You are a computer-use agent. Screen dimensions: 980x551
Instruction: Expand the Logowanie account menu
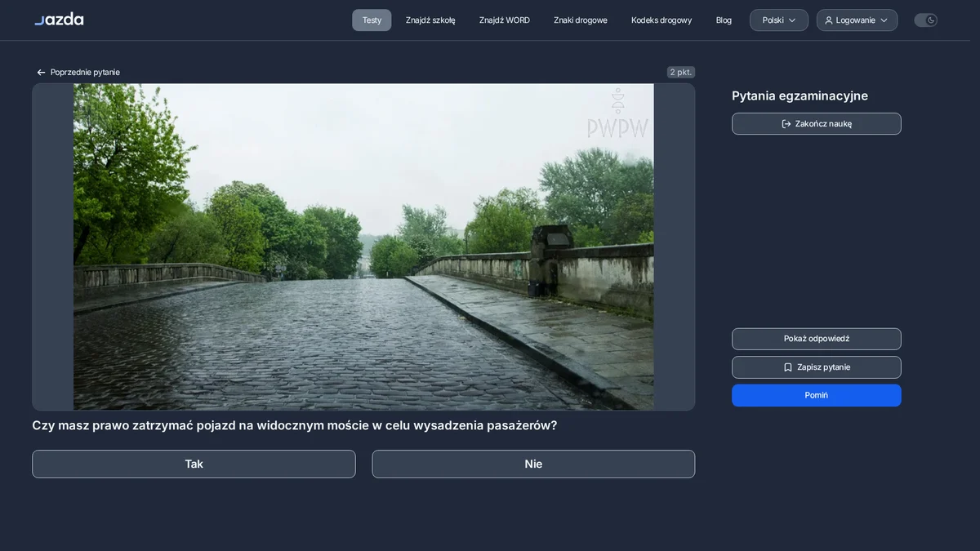click(857, 20)
